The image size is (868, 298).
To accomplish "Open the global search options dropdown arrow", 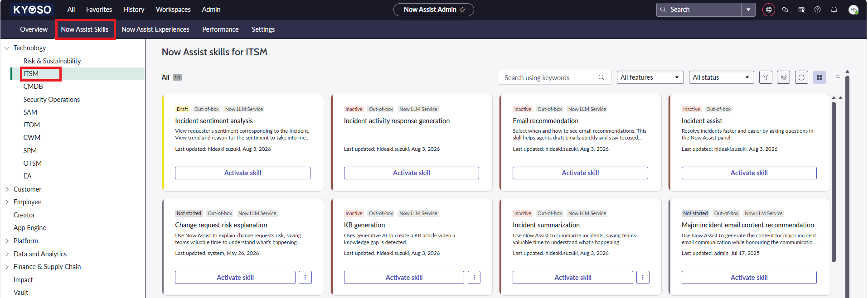I will coord(748,10).
